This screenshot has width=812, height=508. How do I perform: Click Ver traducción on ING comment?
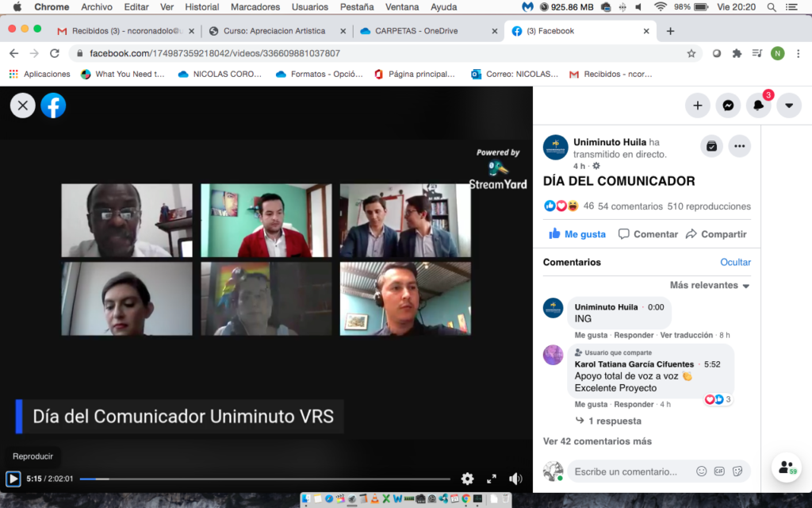tap(686, 335)
